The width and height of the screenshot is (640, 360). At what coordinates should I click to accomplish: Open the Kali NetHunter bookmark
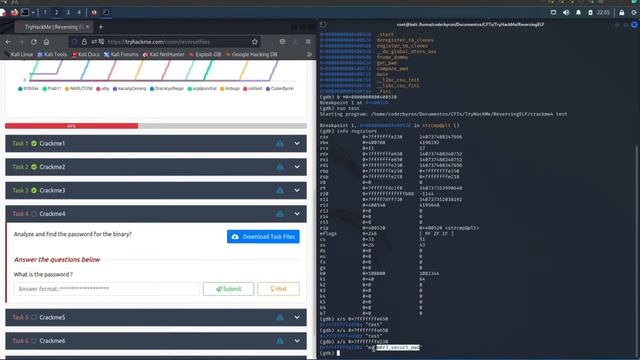click(x=164, y=54)
